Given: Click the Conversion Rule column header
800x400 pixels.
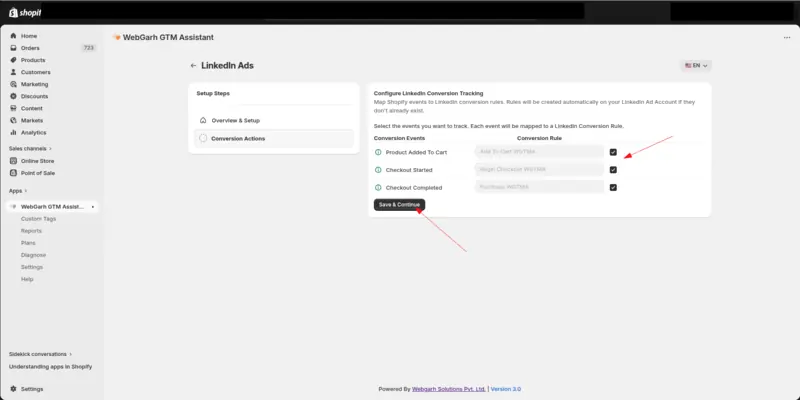Looking at the screenshot, I should (x=539, y=138).
